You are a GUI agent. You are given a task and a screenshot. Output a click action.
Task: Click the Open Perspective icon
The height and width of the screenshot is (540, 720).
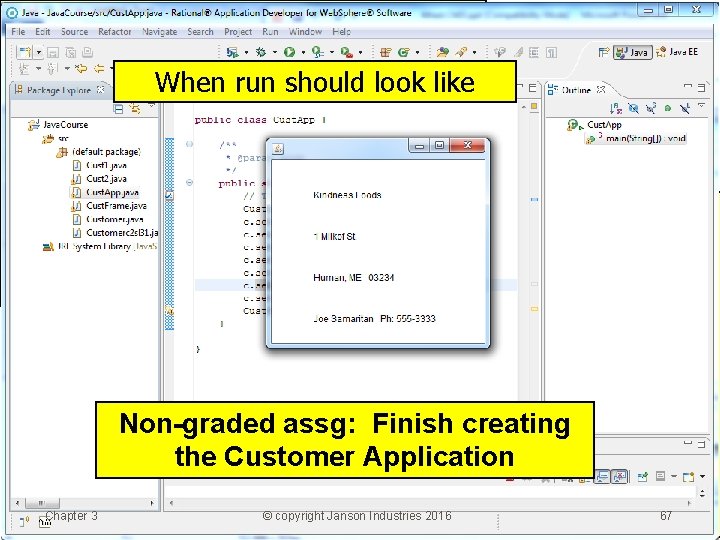[x=603, y=52]
